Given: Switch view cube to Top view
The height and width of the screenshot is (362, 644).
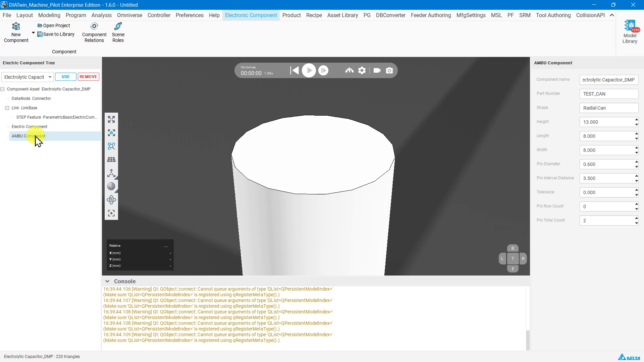Looking at the screenshot, I should [513, 258].
